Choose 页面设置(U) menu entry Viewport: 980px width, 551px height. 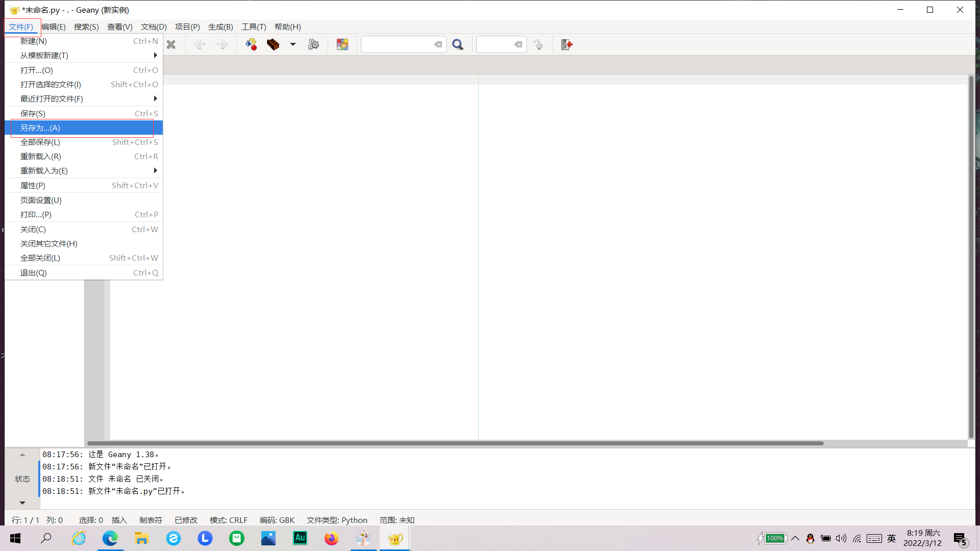(84, 200)
